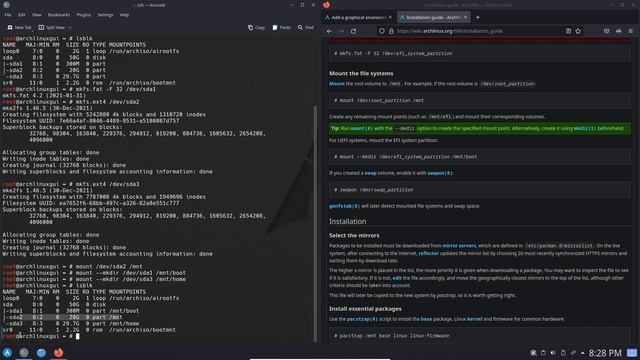Image resolution: width=640 pixels, height=360 pixels.
Task: Switch to 'Add a graphical environment' tab
Action: pos(355,18)
